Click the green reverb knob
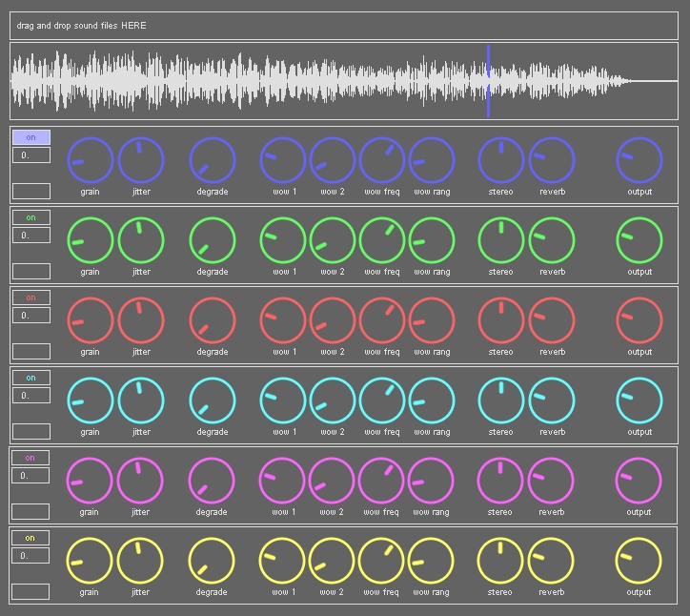The height and width of the screenshot is (616, 690). click(x=552, y=240)
